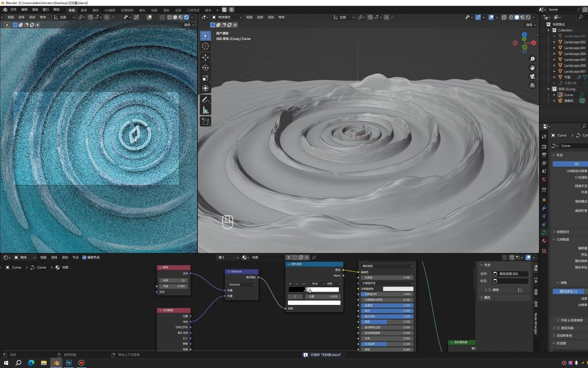
Task: Select the Rotate tool in the toolbar
Action: pyautogui.click(x=206, y=67)
